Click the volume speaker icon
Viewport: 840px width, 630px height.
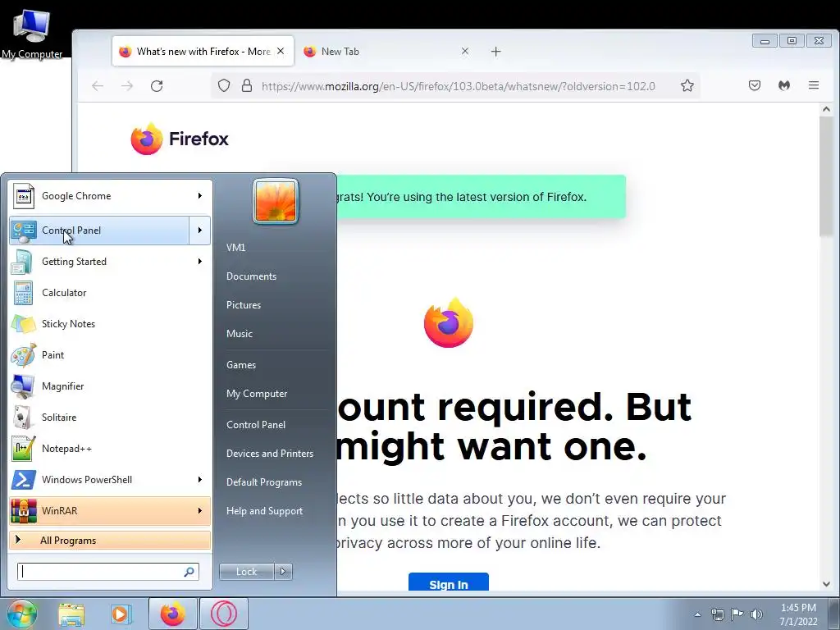pyautogui.click(x=756, y=614)
